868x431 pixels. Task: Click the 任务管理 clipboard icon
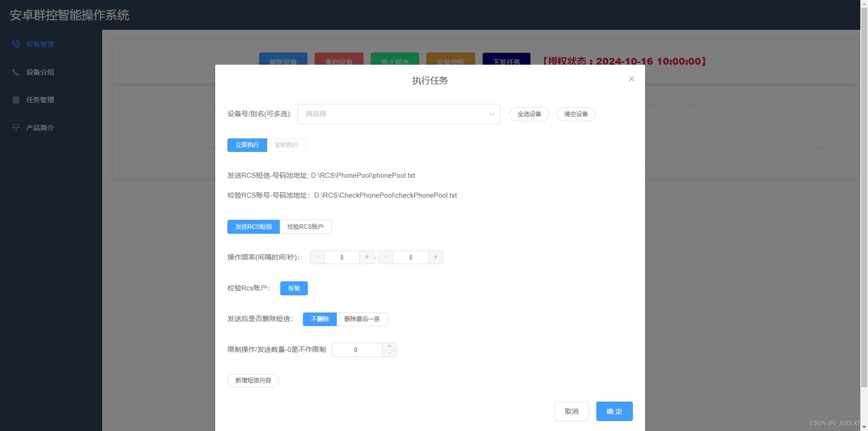click(16, 100)
